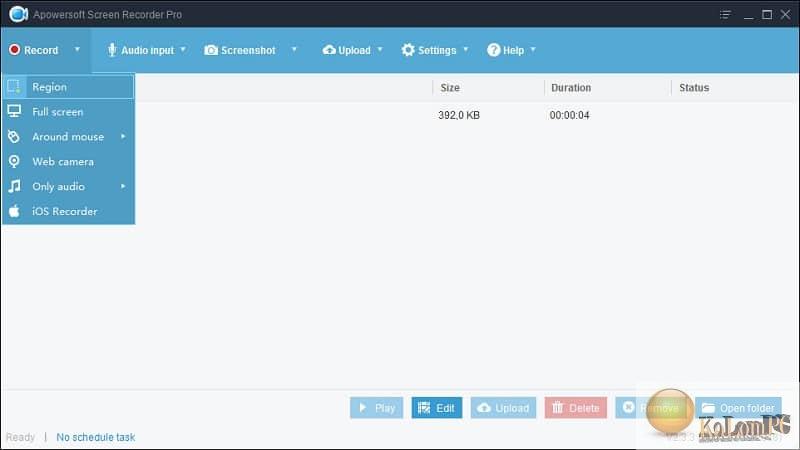Open iOS Recorder from the menu
This screenshot has height=450, width=800.
(x=68, y=211)
